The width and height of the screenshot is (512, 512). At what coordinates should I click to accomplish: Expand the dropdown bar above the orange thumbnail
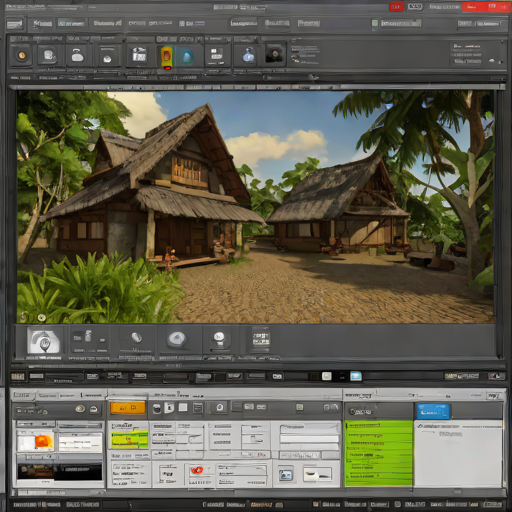[36, 425]
